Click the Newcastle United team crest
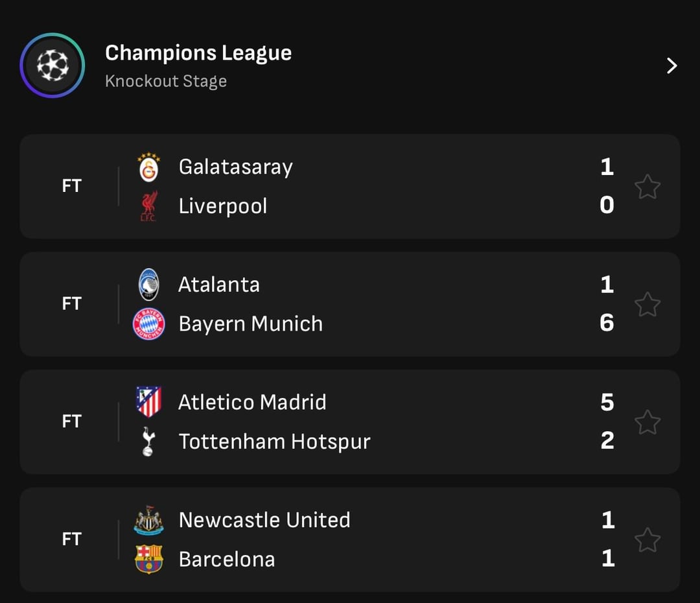This screenshot has height=603, width=700. (x=148, y=520)
